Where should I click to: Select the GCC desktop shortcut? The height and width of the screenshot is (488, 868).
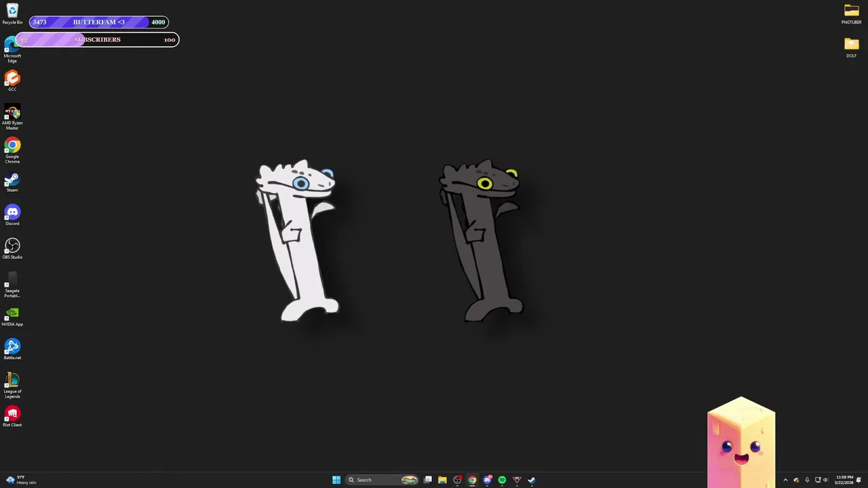(x=12, y=81)
